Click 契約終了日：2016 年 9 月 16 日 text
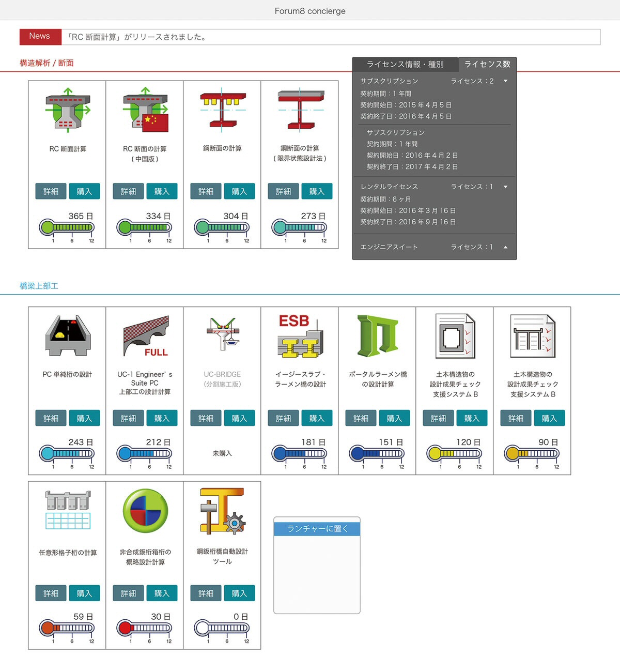Screen dimensions: 620x672 click(408, 222)
